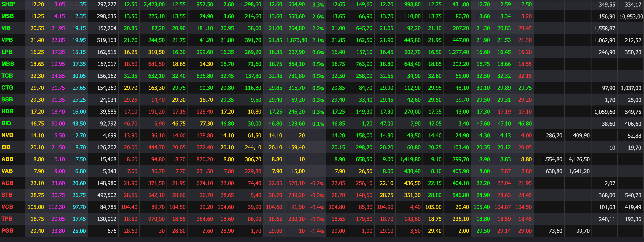Click the MBB ticker symbol
The image size is (644, 242).
pos(8,64)
